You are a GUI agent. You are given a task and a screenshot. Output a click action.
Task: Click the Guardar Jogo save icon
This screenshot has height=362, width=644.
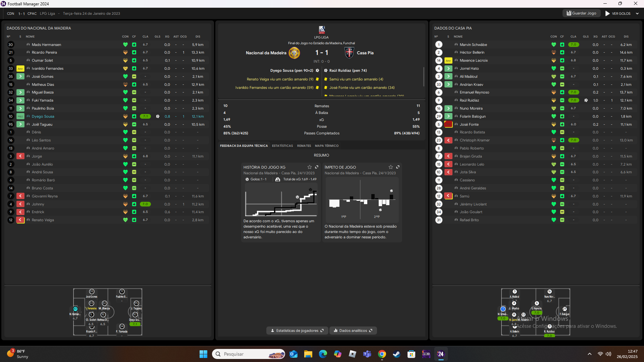tap(569, 13)
